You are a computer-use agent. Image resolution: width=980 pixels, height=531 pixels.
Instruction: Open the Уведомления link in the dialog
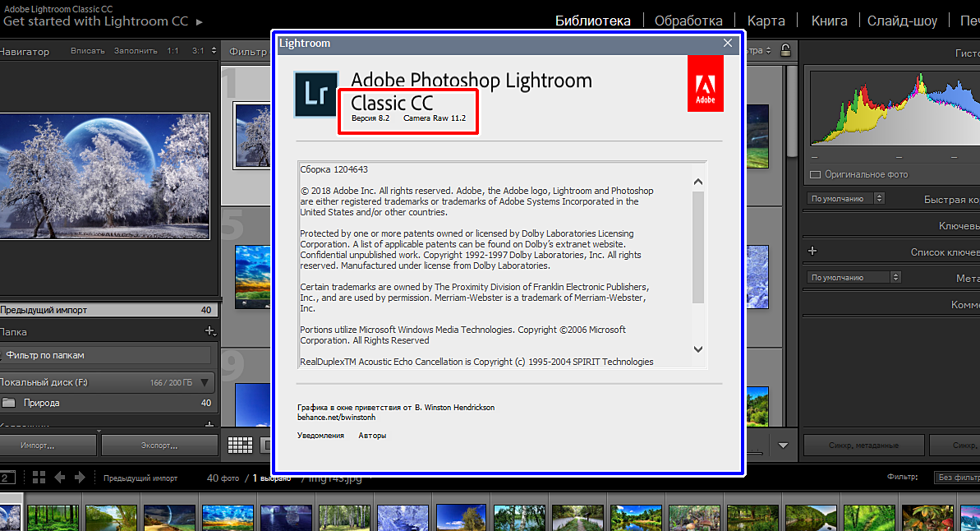pos(320,436)
